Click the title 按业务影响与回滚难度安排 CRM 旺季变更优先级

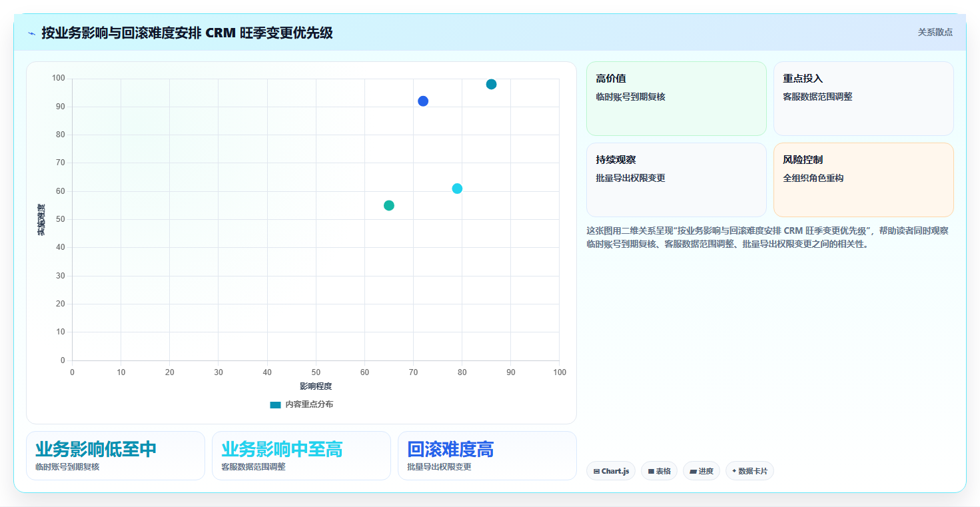(187, 33)
